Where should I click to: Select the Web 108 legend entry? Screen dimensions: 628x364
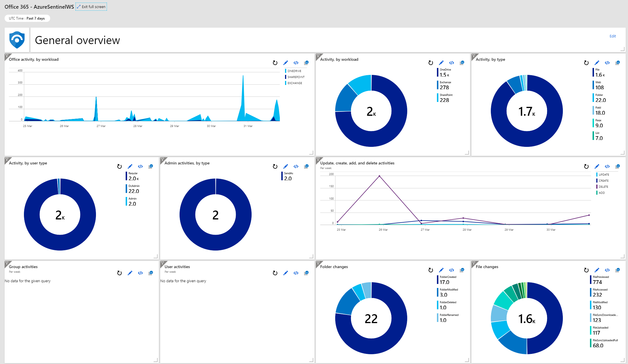click(x=598, y=85)
